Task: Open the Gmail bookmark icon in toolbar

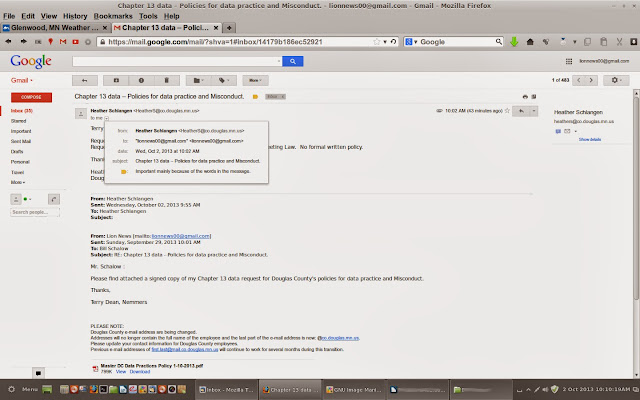Action: [x=63, y=42]
